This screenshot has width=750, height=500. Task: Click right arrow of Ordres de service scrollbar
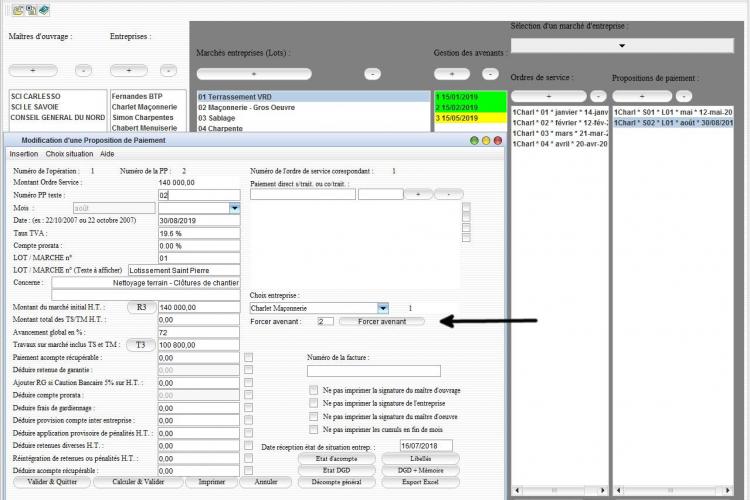tap(603, 490)
